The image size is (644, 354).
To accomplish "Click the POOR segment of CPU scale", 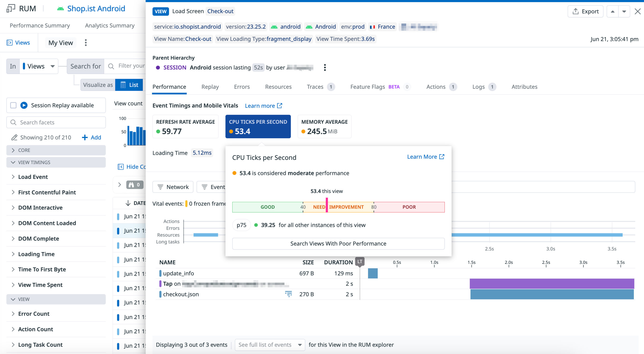I will (x=409, y=207).
